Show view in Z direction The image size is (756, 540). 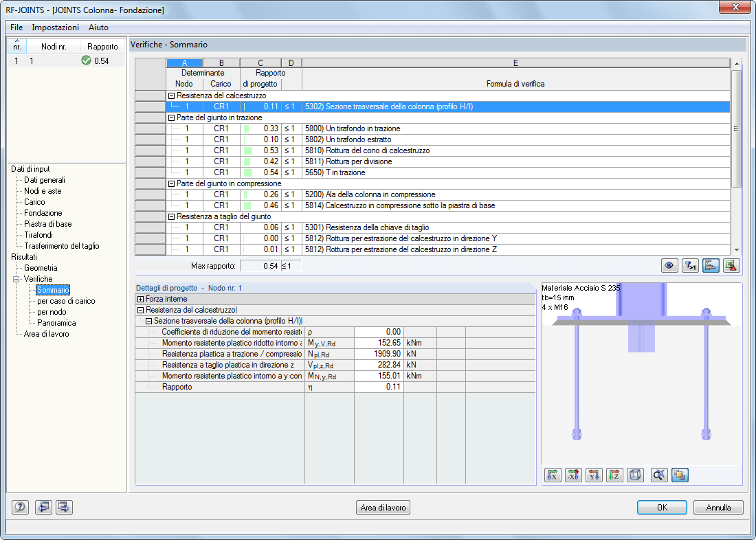pos(614,475)
